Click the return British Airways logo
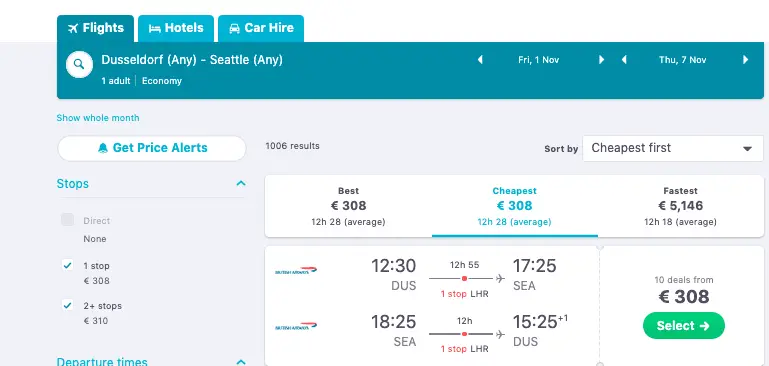This screenshot has width=769, height=366. pyautogui.click(x=296, y=326)
